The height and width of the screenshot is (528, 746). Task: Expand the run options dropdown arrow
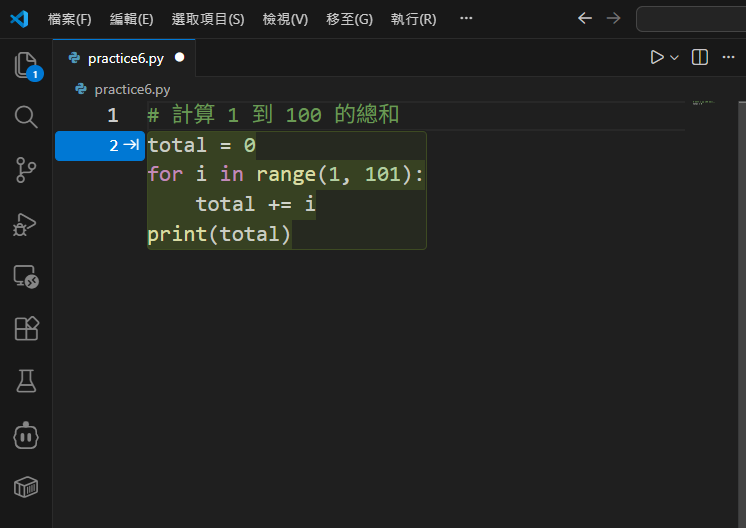click(x=675, y=58)
